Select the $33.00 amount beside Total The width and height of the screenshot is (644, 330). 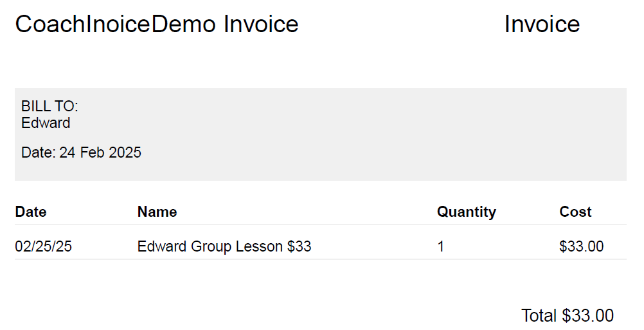click(x=587, y=316)
